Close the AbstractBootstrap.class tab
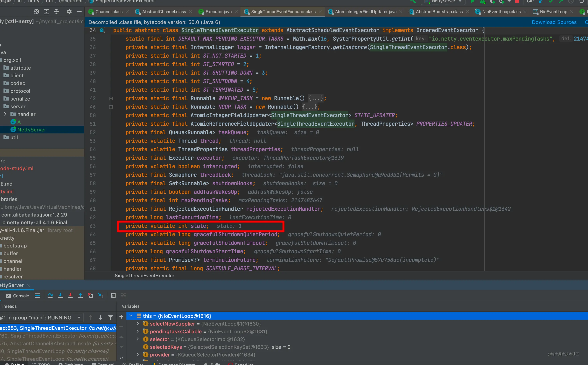 467,12
